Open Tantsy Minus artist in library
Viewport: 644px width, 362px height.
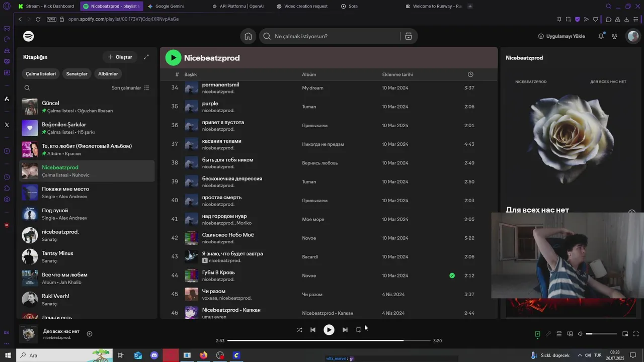coord(87,256)
